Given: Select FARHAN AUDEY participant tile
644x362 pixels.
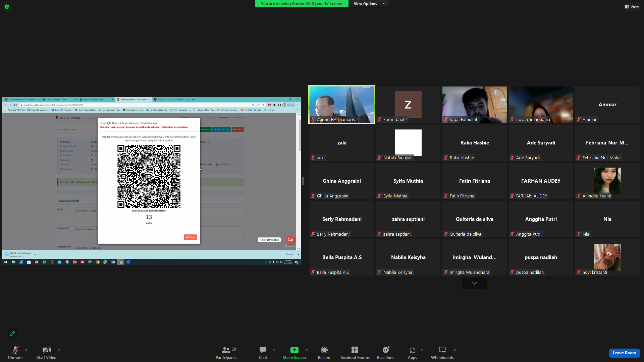Looking at the screenshot, I should [541, 181].
